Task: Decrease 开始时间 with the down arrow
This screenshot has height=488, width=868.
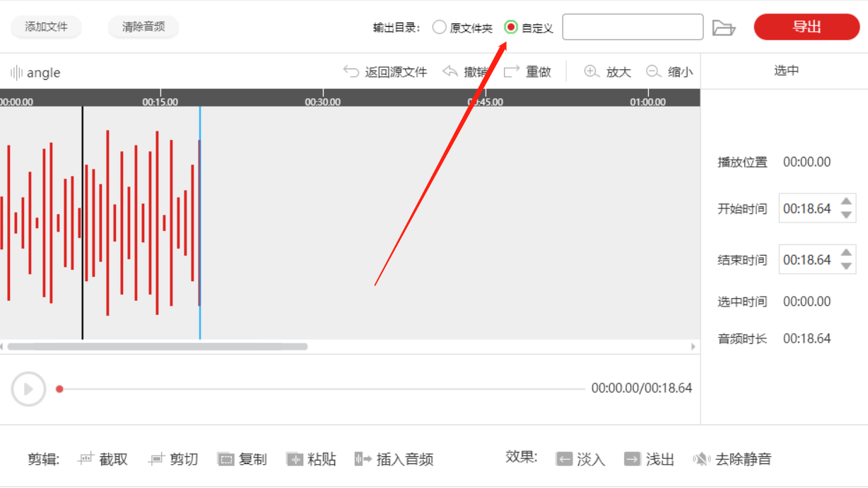Action: tap(846, 215)
